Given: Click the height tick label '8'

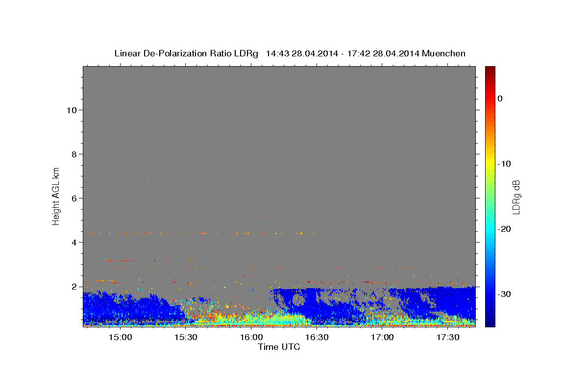Looking at the screenshot, I should [x=75, y=154].
